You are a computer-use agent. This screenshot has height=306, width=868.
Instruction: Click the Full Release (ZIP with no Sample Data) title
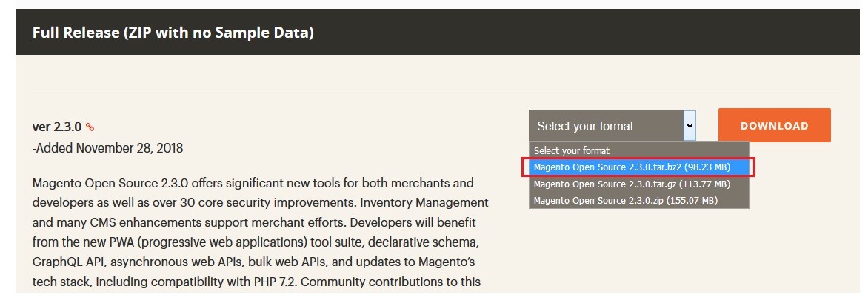(x=173, y=33)
